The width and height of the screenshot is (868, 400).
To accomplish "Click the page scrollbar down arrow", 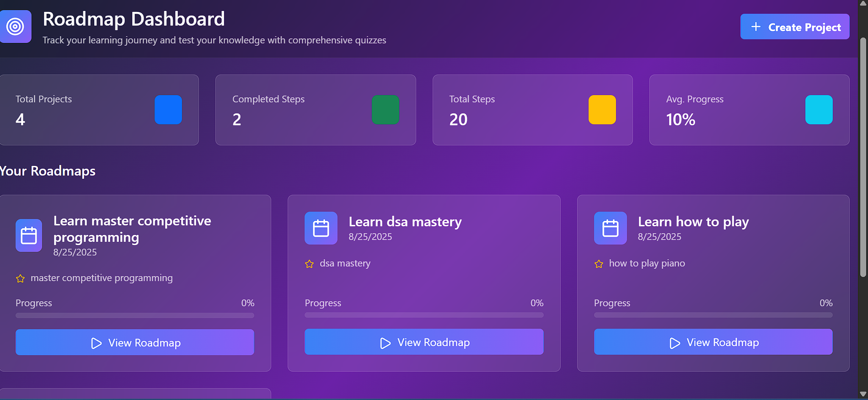I will [x=863, y=394].
